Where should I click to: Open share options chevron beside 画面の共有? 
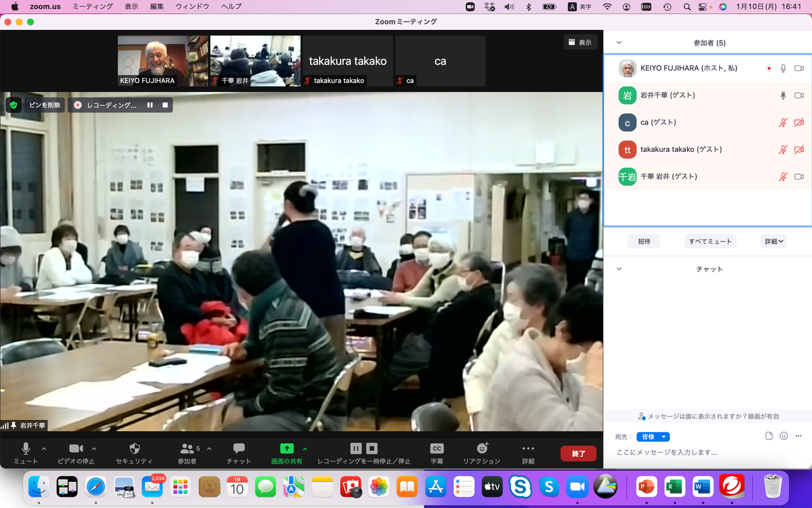coord(305,448)
